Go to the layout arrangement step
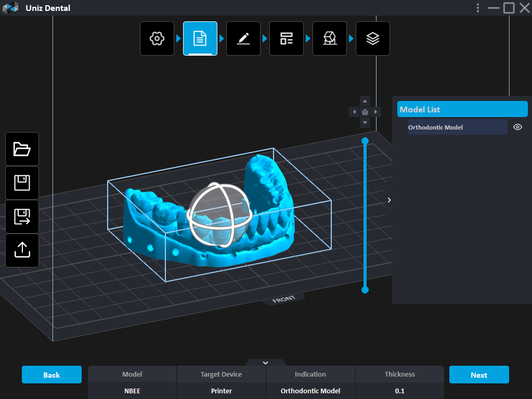Image resolution: width=532 pixels, height=399 pixels. 287,38
